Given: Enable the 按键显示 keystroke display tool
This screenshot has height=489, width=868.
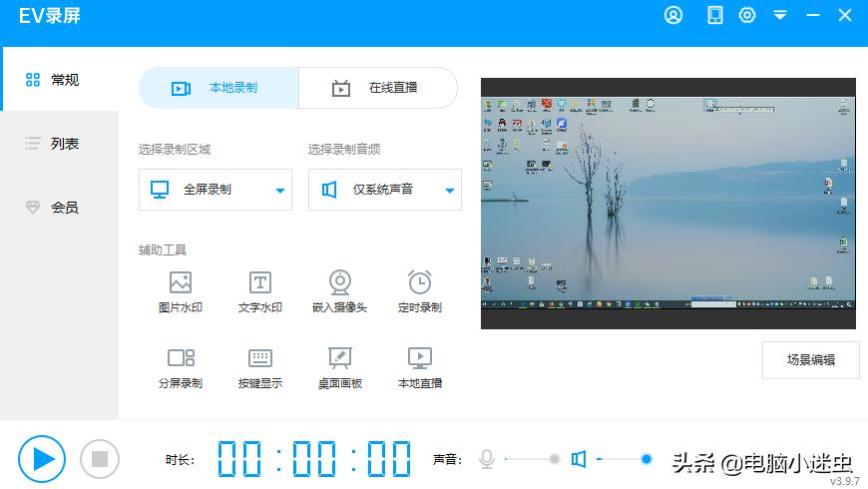Looking at the screenshot, I should 260,367.
